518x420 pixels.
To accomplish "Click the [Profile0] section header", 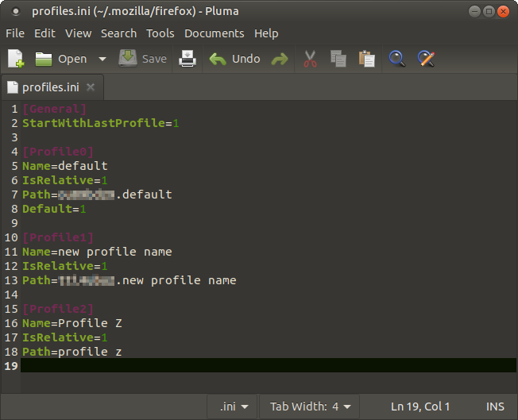I will click(x=58, y=152).
